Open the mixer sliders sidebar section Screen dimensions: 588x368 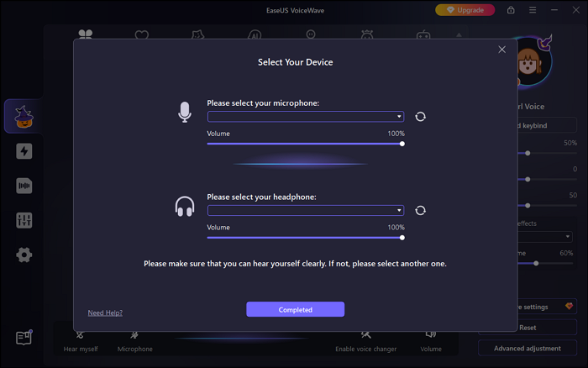click(x=24, y=220)
